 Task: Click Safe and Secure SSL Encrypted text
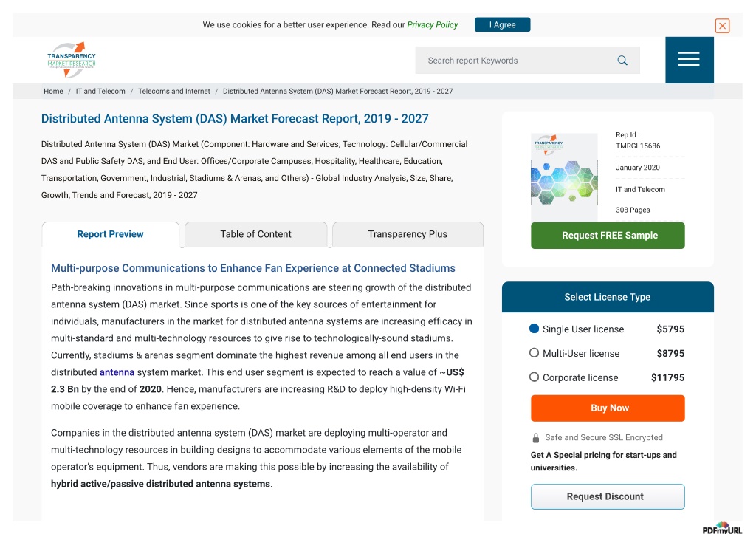[604, 437]
